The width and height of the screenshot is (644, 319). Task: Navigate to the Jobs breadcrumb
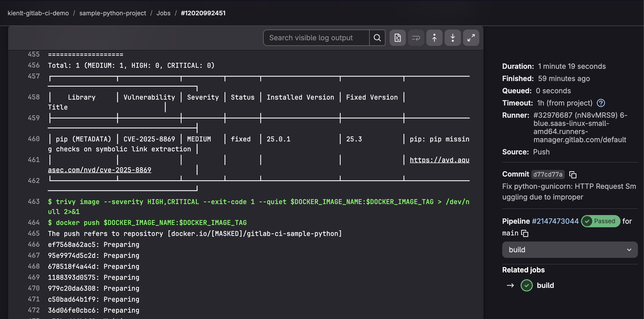[x=163, y=13]
